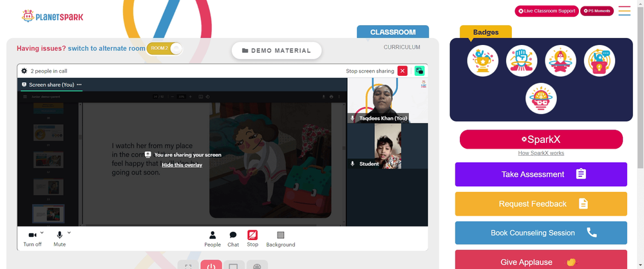Open the hamburger menu icon
Viewport: 644px width, 269px height.
point(624,11)
